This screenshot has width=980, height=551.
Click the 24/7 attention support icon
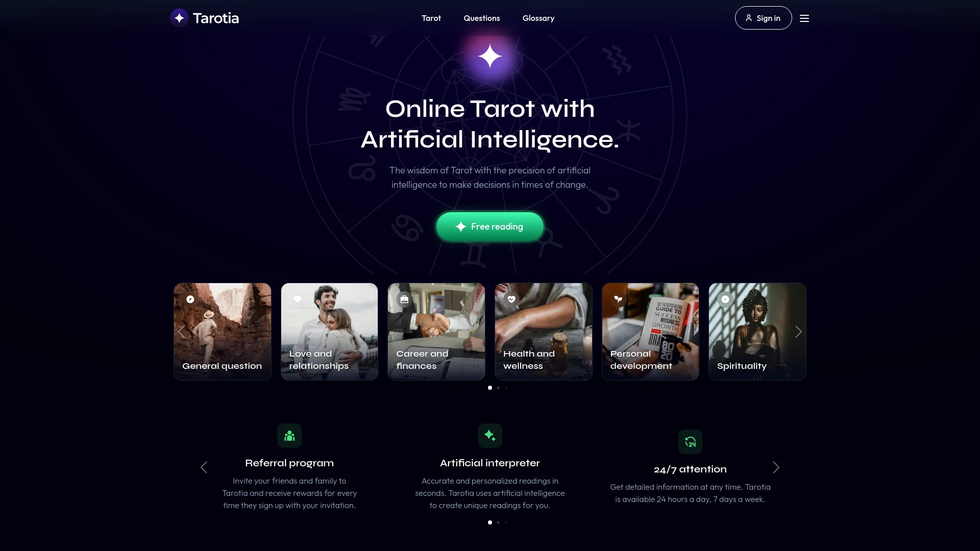[x=690, y=442]
